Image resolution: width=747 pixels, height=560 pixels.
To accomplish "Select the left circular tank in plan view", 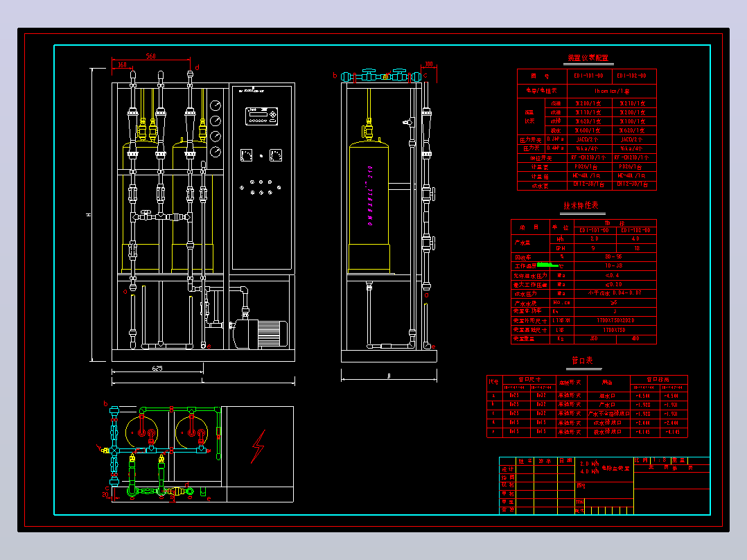I will 141,432.
